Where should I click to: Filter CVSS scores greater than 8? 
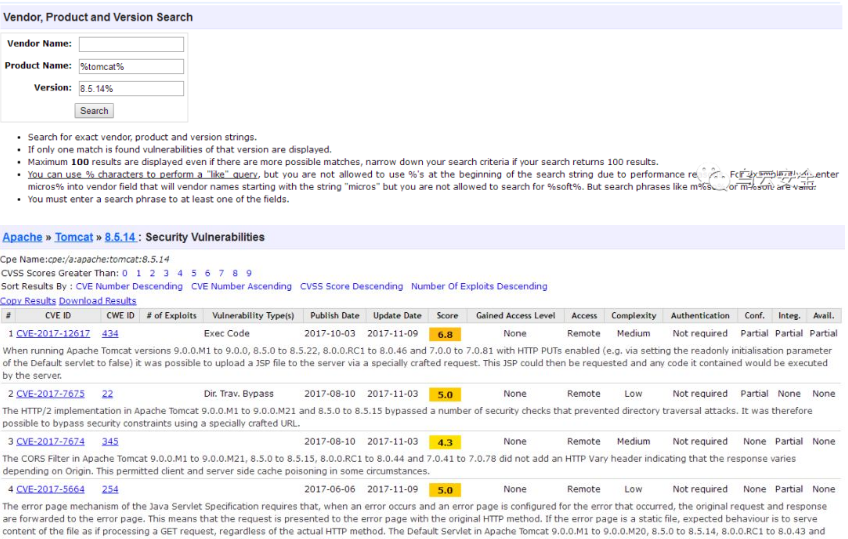point(235,274)
